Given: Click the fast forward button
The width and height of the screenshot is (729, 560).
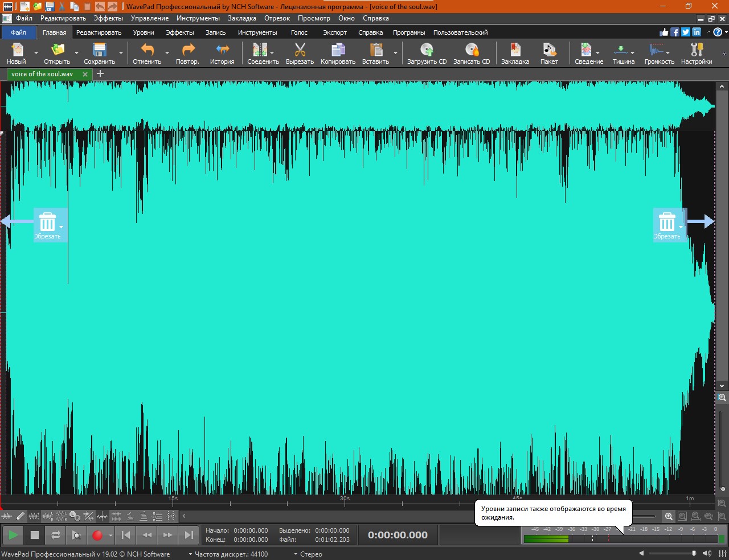Looking at the screenshot, I should click(167, 535).
